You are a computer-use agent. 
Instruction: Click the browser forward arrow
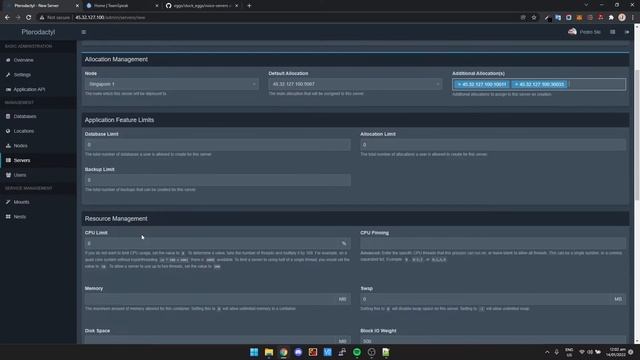pyautogui.click(x=18, y=18)
